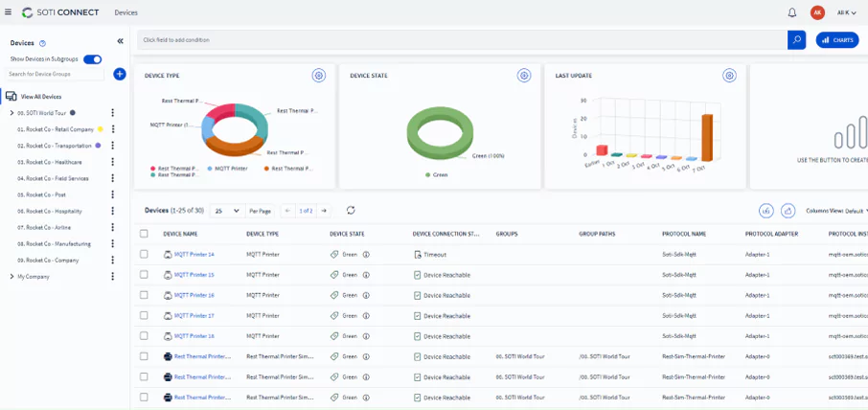Open options for 07. Rocket Co - Airline
Screen dimensions: 868x410
(113, 227)
